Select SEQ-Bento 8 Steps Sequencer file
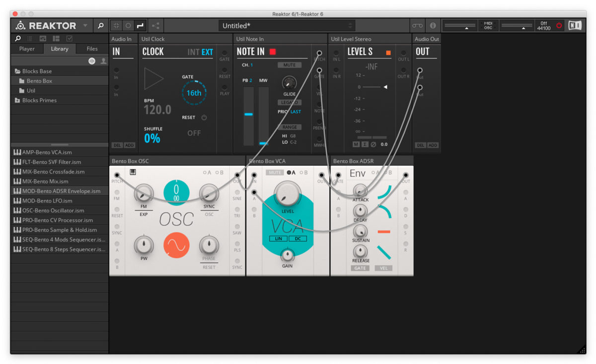 coord(60,249)
